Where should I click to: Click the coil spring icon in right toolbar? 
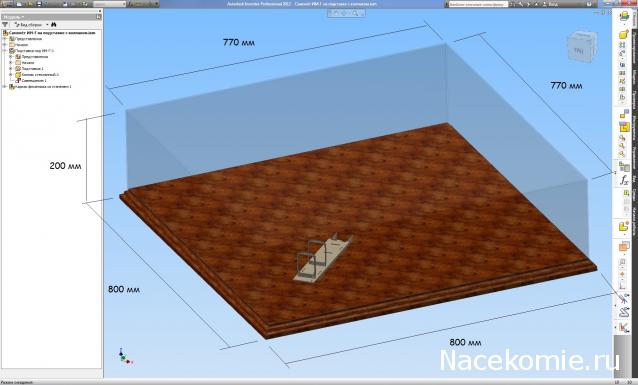coord(624,313)
